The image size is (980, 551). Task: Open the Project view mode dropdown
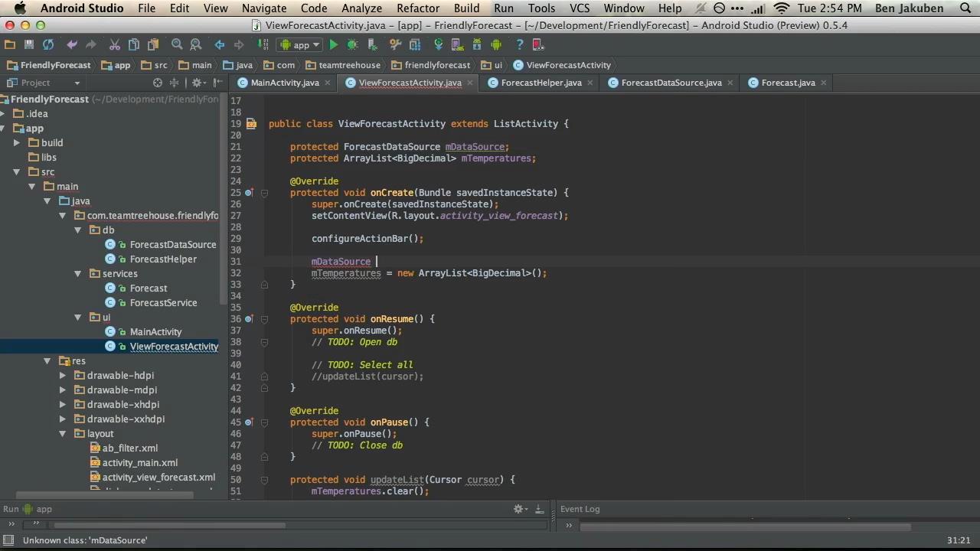tap(77, 83)
